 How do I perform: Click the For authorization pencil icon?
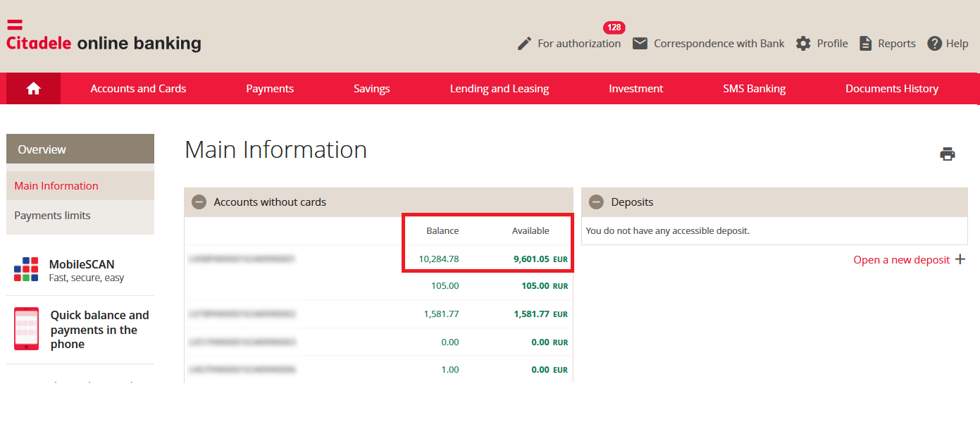(523, 43)
